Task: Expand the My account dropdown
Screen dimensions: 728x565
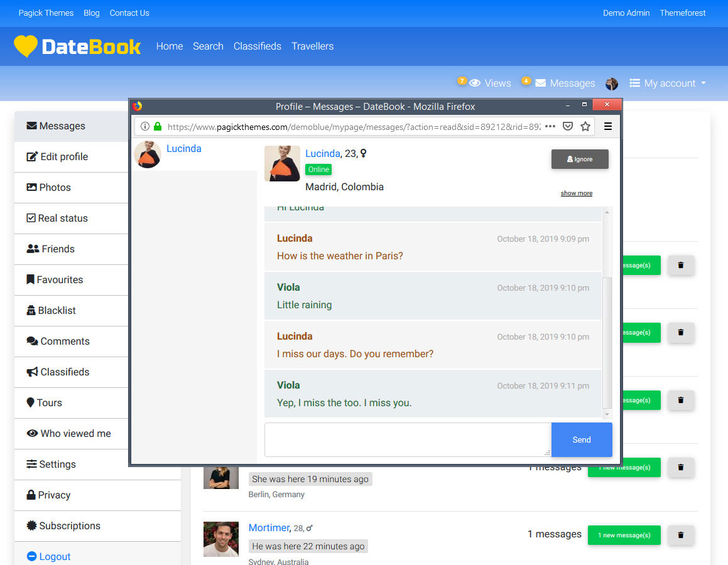Action: click(668, 83)
